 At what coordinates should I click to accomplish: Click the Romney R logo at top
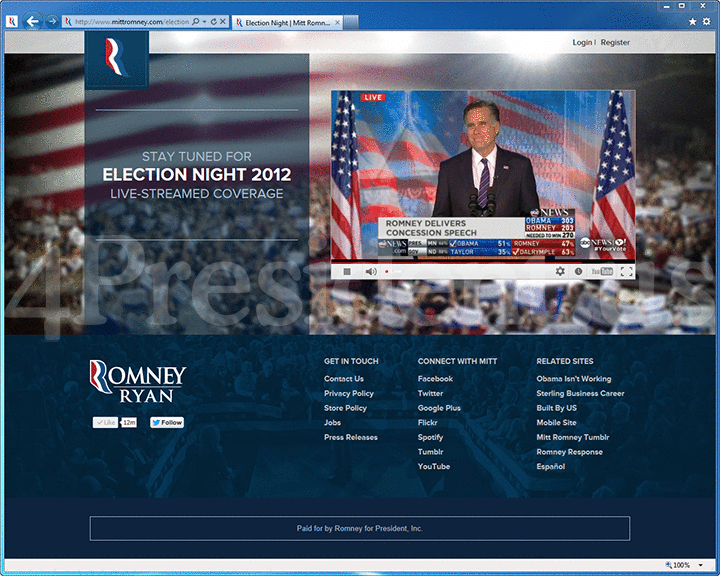pyautogui.click(x=117, y=58)
